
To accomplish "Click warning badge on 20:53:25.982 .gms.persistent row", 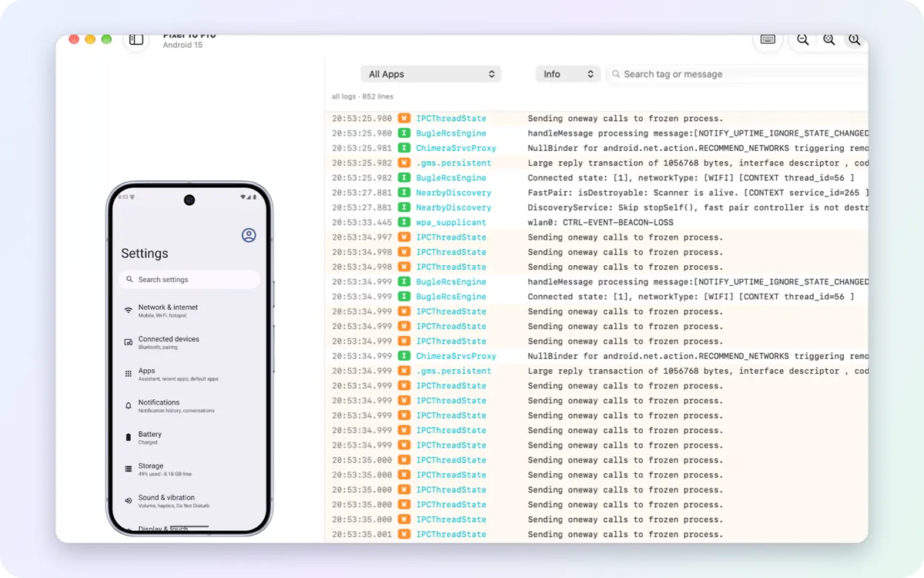I will (404, 163).
